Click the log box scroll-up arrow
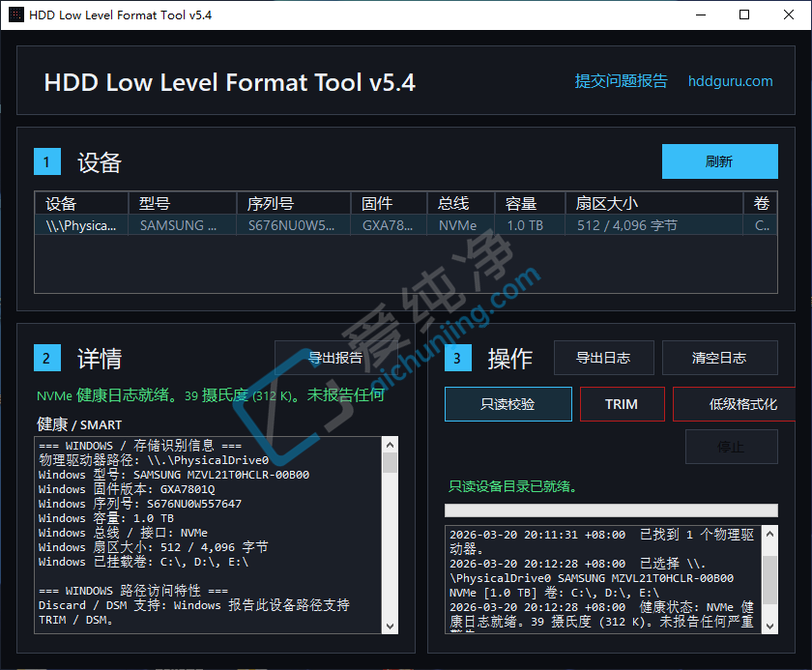The height and width of the screenshot is (670, 812). (770, 534)
